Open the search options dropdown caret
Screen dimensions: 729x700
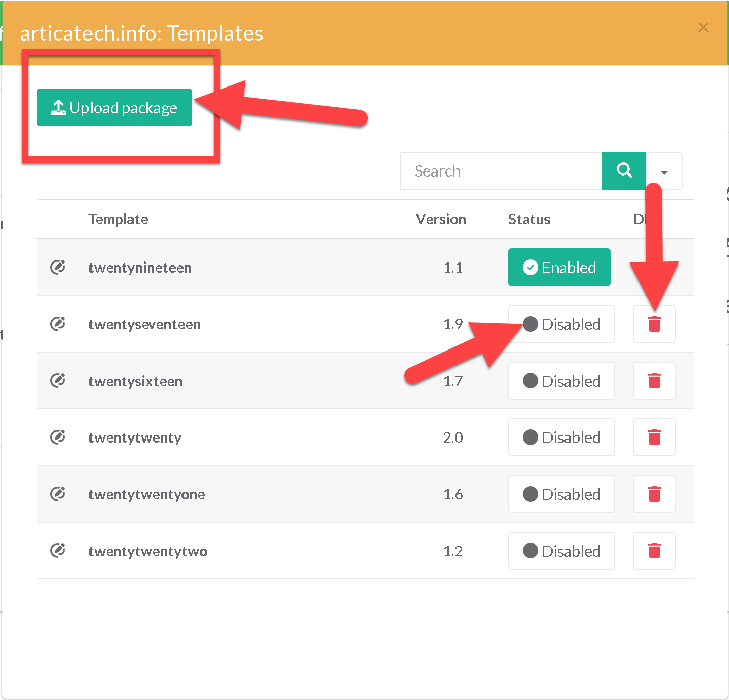click(664, 171)
